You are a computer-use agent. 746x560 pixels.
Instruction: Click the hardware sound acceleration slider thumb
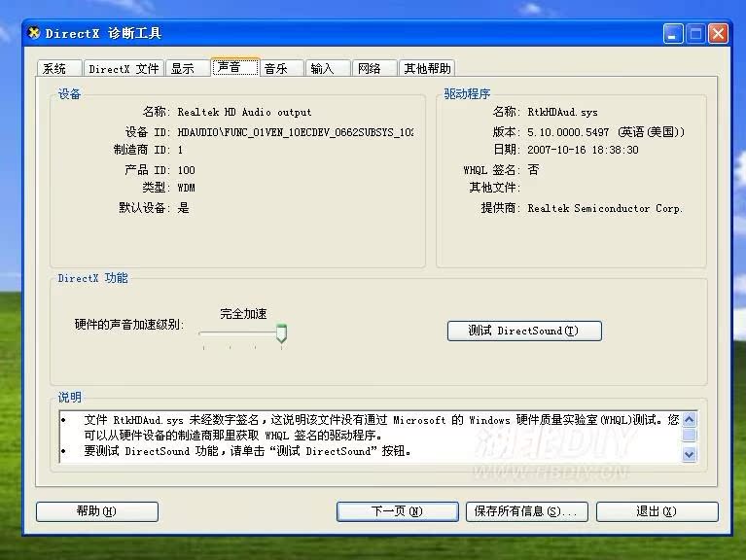(x=282, y=333)
